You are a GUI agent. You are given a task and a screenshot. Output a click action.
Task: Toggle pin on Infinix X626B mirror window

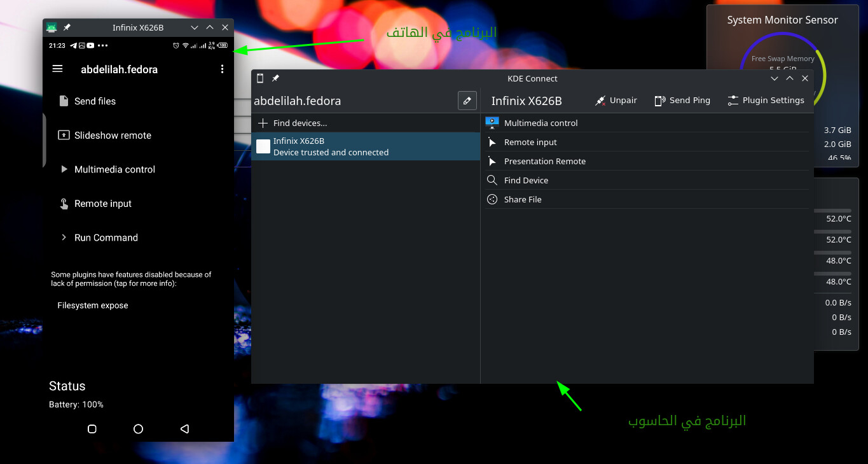click(67, 27)
